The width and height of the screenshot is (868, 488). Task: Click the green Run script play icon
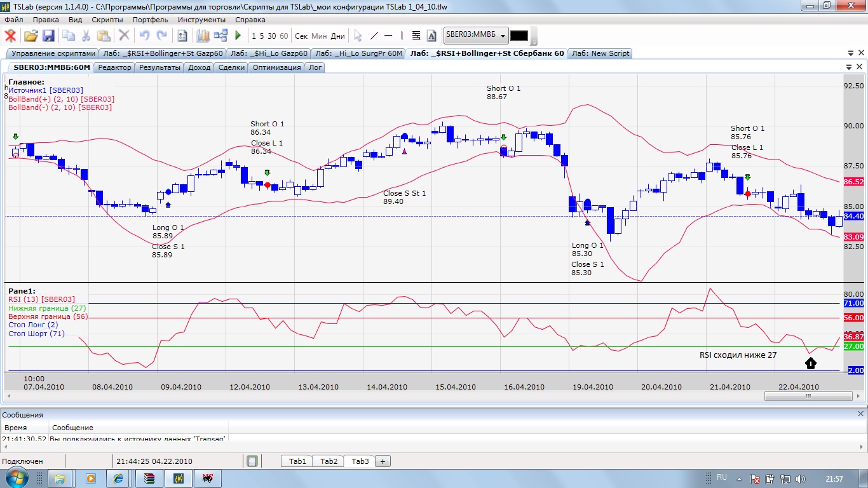point(238,36)
